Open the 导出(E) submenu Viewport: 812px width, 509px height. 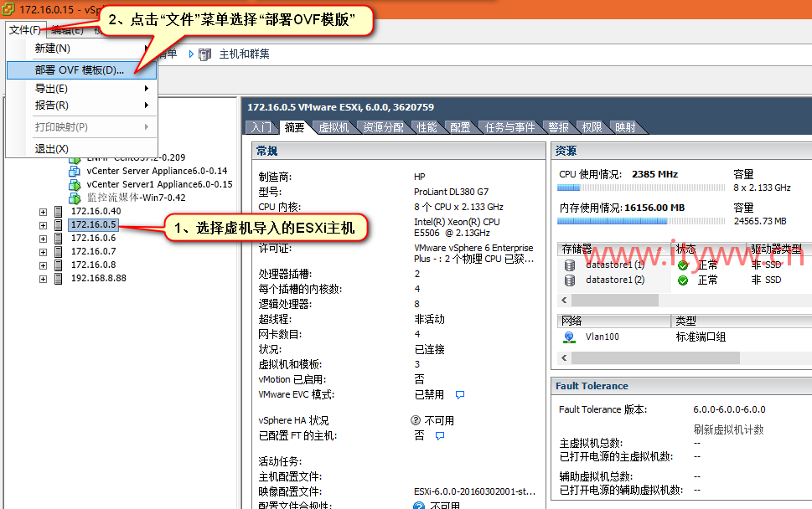[x=82, y=89]
